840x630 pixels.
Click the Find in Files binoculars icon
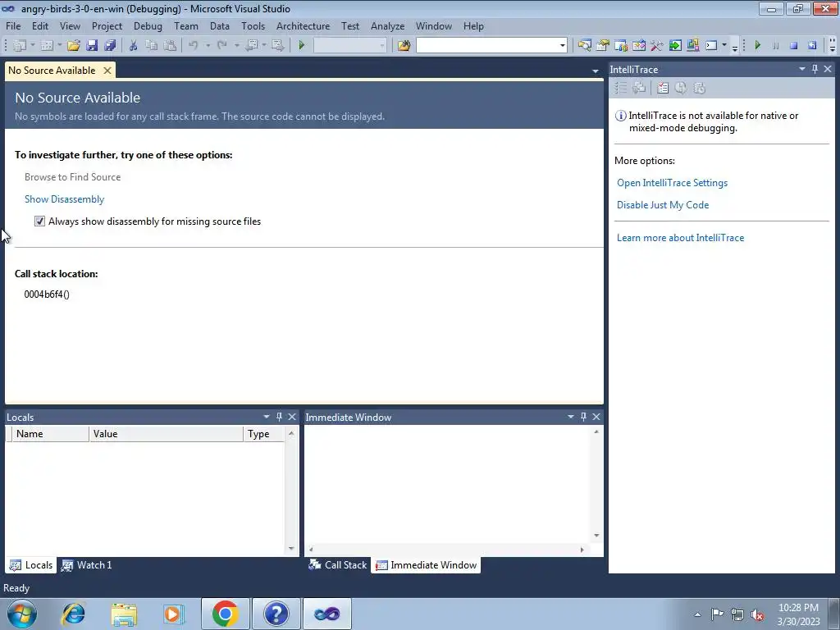pyautogui.click(x=404, y=46)
